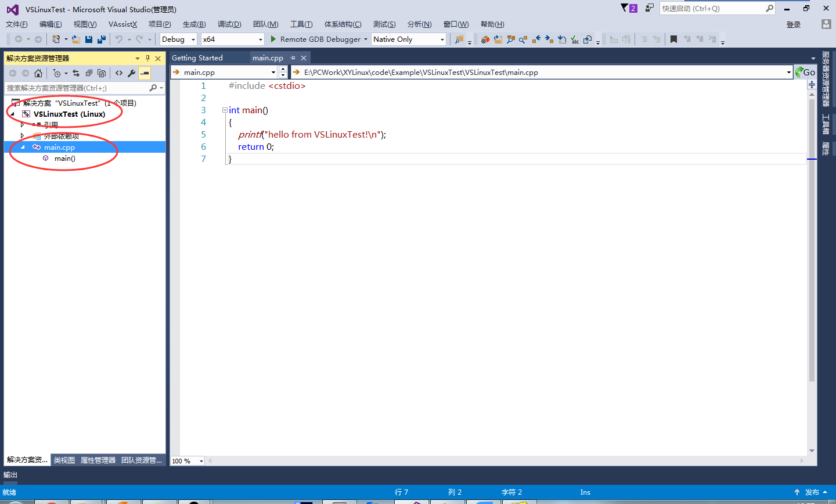Switch to the 类视图 panel tab
This screenshot has height=504, width=836.
point(64,460)
